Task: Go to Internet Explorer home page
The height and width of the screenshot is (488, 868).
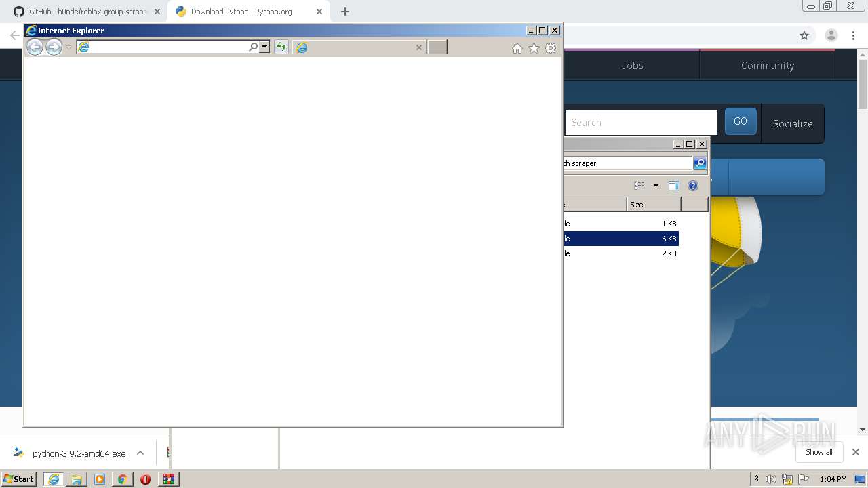Action: [x=517, y=48]
